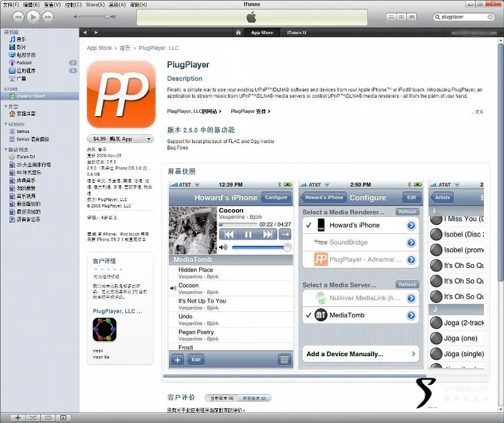The height and width of the screenshot is (423, 504).
Task: Open the 编辑(E) menu
Action: click(x=31, y=4)
